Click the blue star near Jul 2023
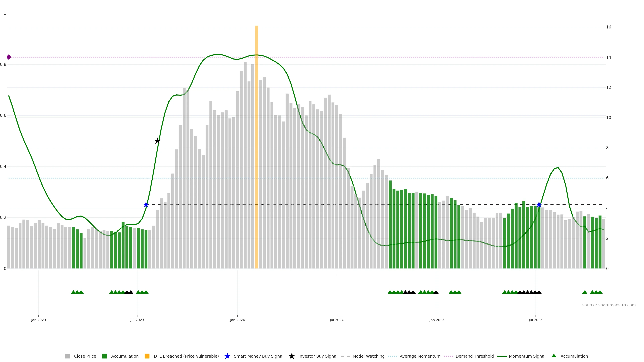The width and height of the screenshot is (644, 362). coord(146,205)
